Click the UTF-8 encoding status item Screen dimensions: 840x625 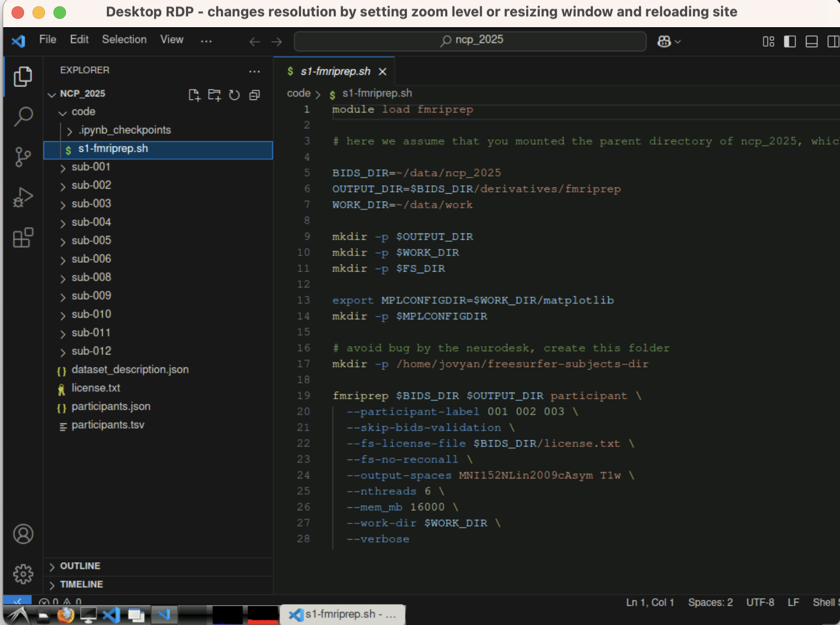[x=760, y=602]
